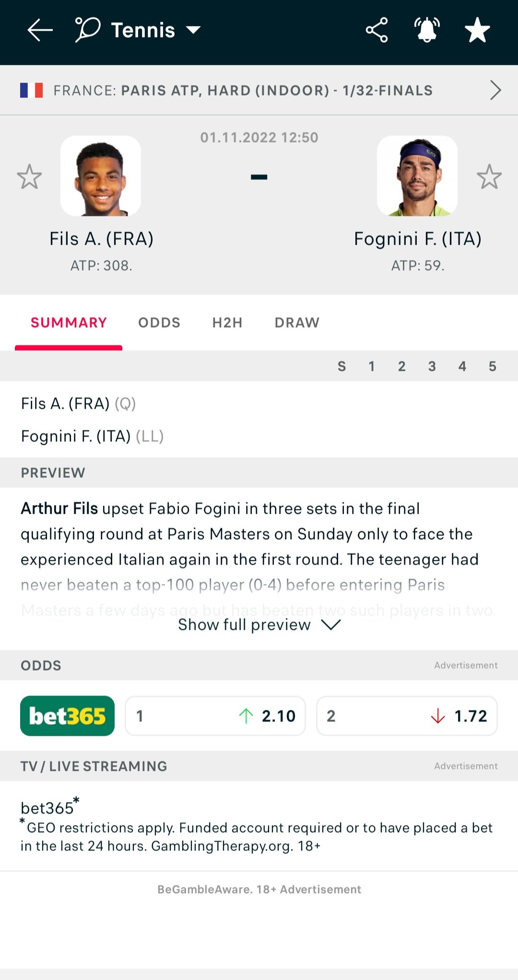Toggle favorite star for Fognini F.
518x980 pixels.
[489, 177]
